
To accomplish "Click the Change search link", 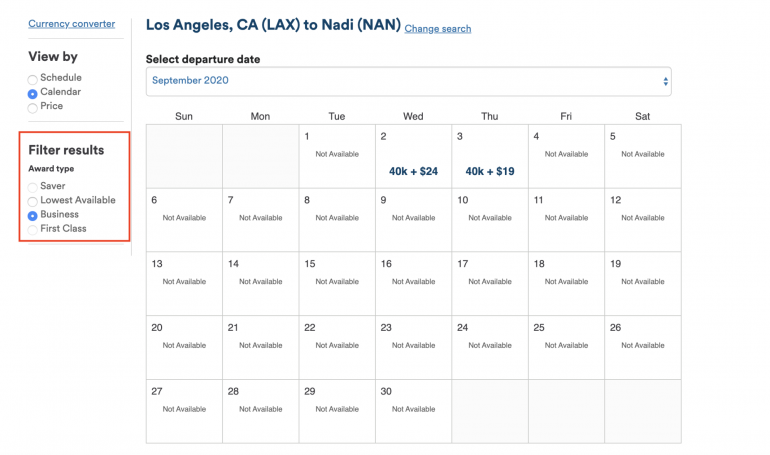I will point(437,29).
